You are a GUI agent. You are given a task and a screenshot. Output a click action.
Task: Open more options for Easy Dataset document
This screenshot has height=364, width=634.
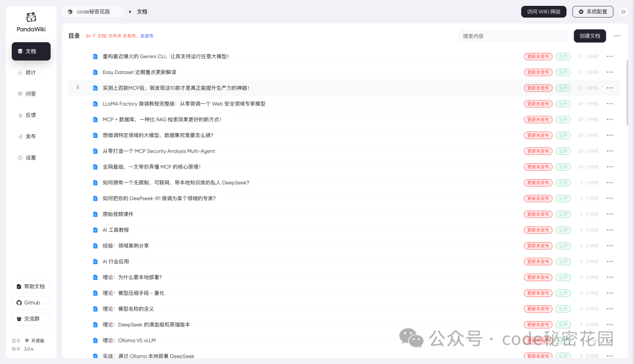610,72
